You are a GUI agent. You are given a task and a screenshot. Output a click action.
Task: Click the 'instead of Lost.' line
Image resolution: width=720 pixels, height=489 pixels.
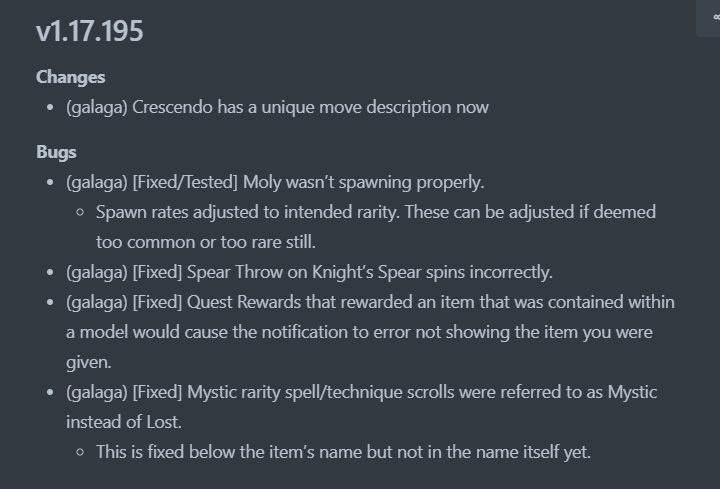(x=124, y=422)
